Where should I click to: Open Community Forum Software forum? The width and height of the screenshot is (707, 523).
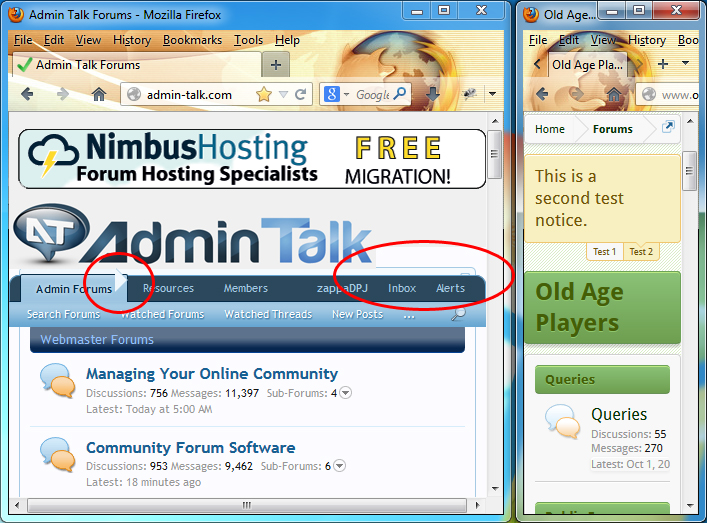point(190,448)
